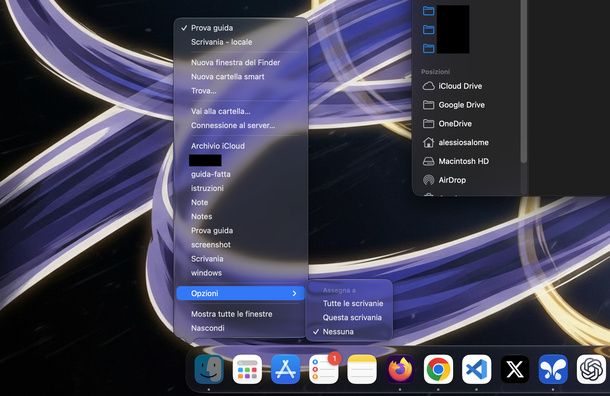The image size is (610, 396).
Task: Click the home icon for alessiosalome
Action: pos(428,142)
